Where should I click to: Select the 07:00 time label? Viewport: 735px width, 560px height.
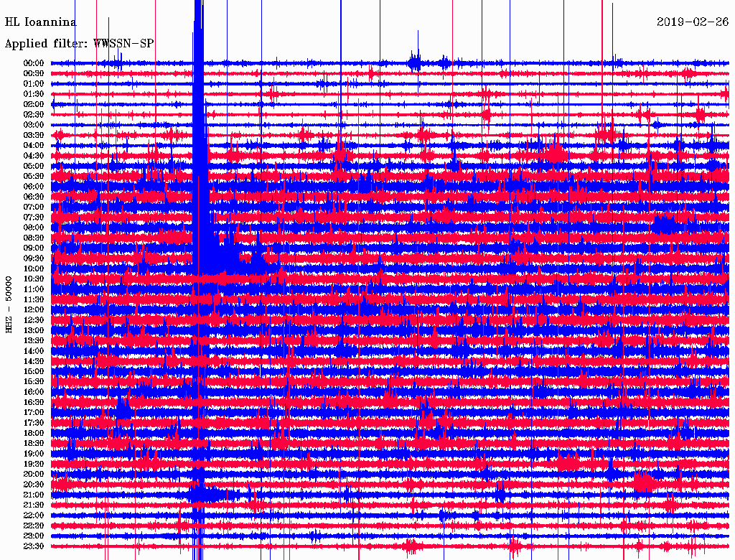pyautogui.click(x=34, y=207)
